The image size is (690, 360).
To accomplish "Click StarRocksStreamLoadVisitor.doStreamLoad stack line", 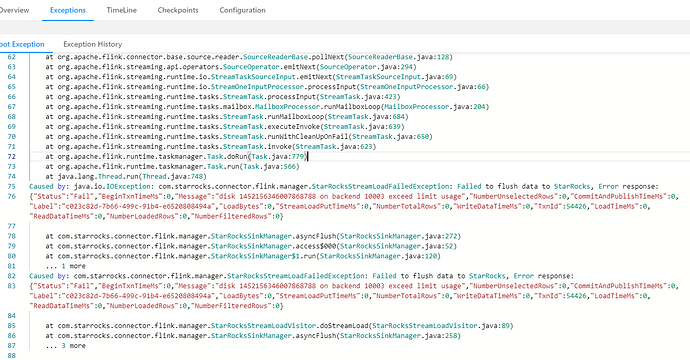I will pos(279,326).
